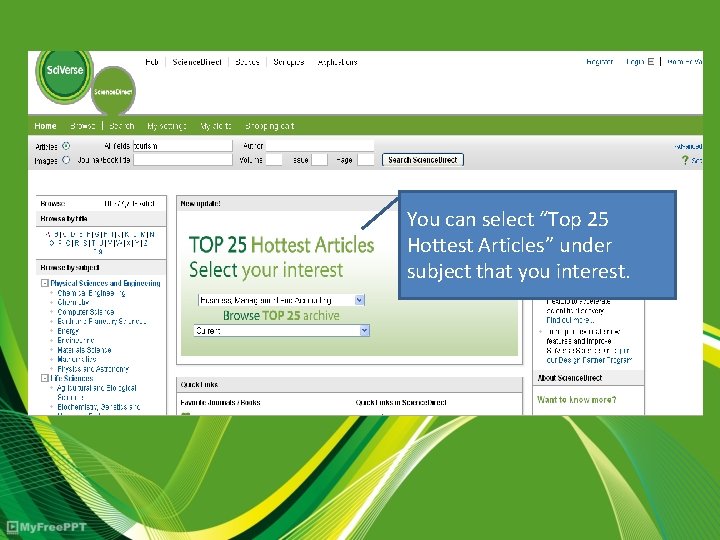
Task: Open Agricultural and Biological Sciences subject
Action: click(x=97, y=393)
